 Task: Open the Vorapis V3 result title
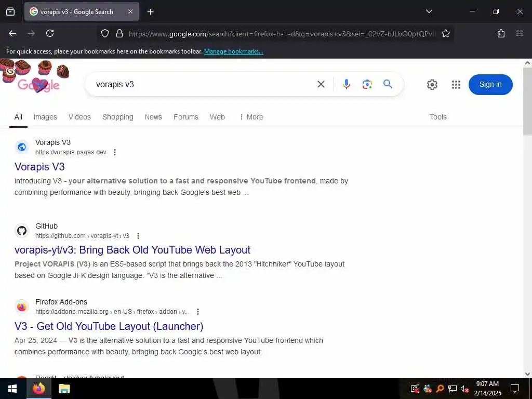click(39, 167)
